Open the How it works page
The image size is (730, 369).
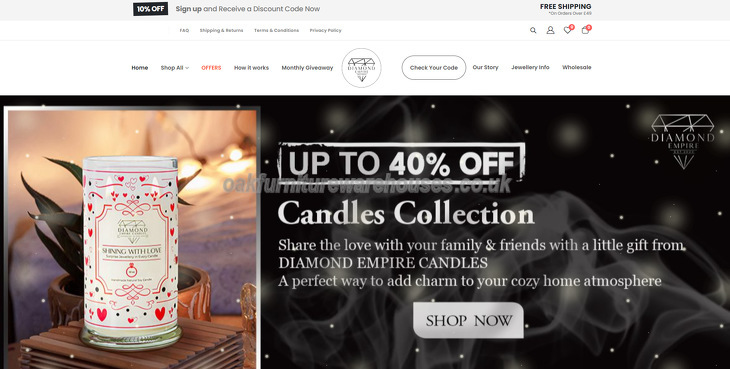[x=251, y=68]
